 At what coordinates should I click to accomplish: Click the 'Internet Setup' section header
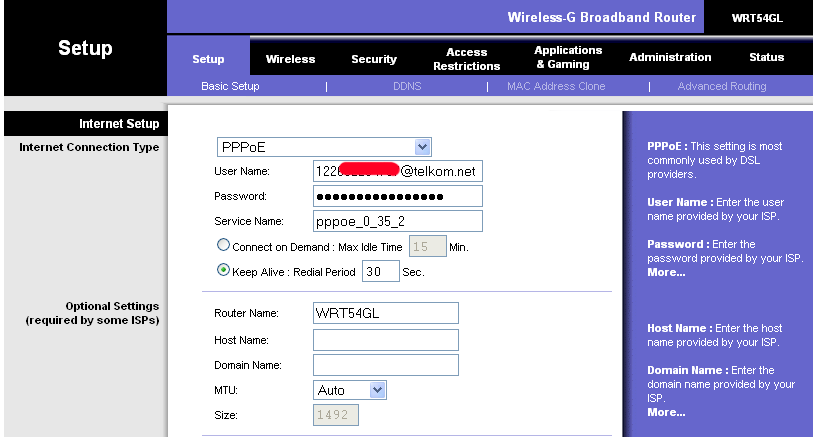[x=119, y=124]
